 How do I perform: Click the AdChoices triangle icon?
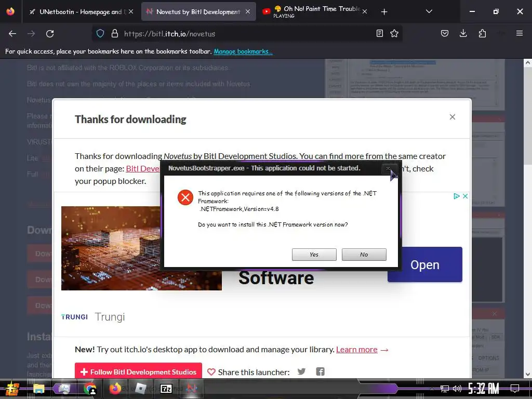(x=457, y=196)
